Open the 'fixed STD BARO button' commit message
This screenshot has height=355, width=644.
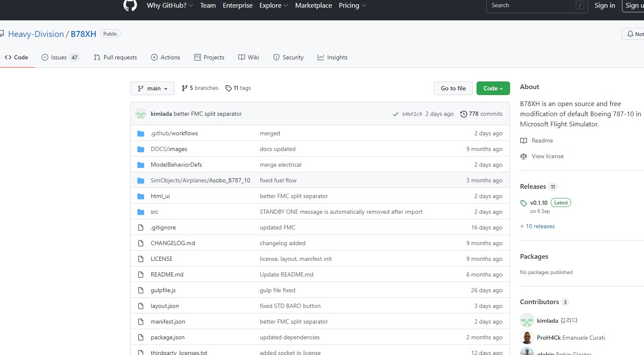click(290, 306)
